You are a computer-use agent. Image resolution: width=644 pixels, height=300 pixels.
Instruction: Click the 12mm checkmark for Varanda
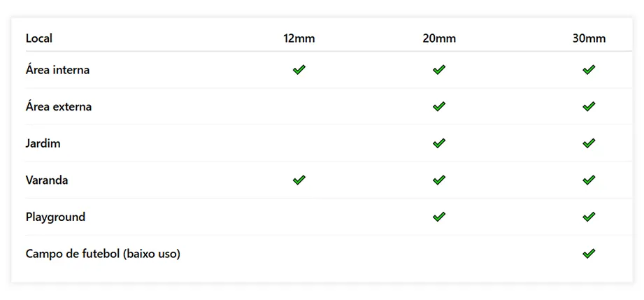[299, 180]
